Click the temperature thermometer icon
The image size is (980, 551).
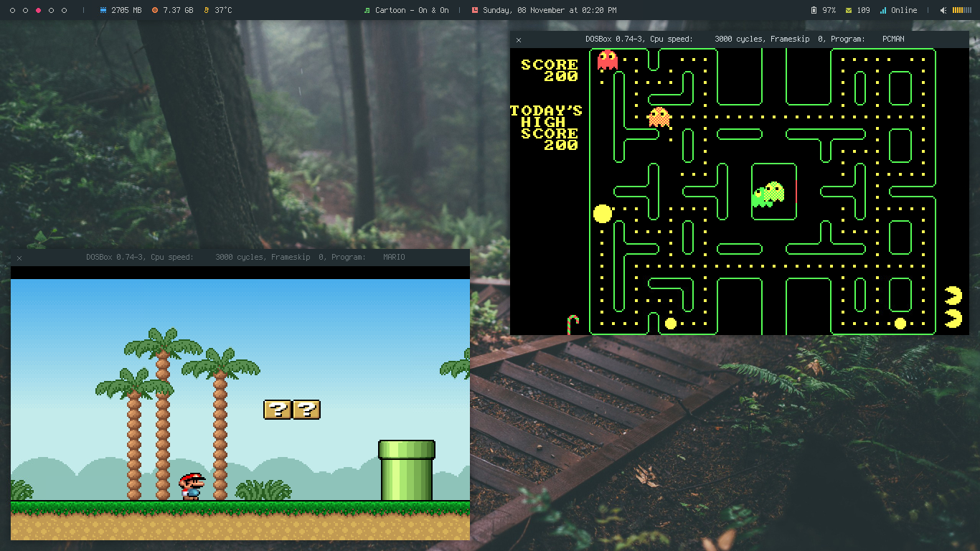tap(207, 11)
